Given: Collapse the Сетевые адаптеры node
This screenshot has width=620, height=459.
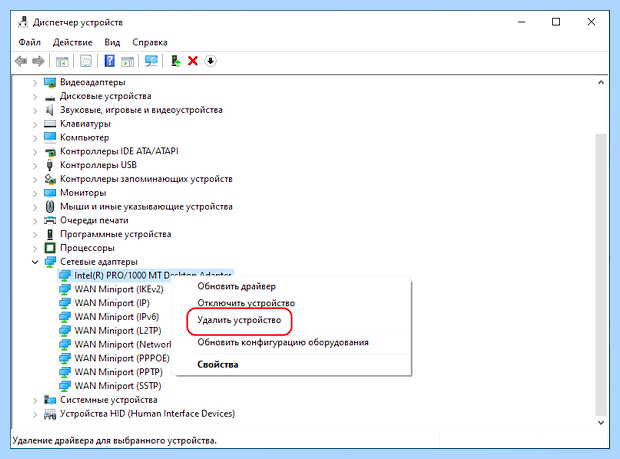Looking at the screenshot, I should (x=35, y=262).
